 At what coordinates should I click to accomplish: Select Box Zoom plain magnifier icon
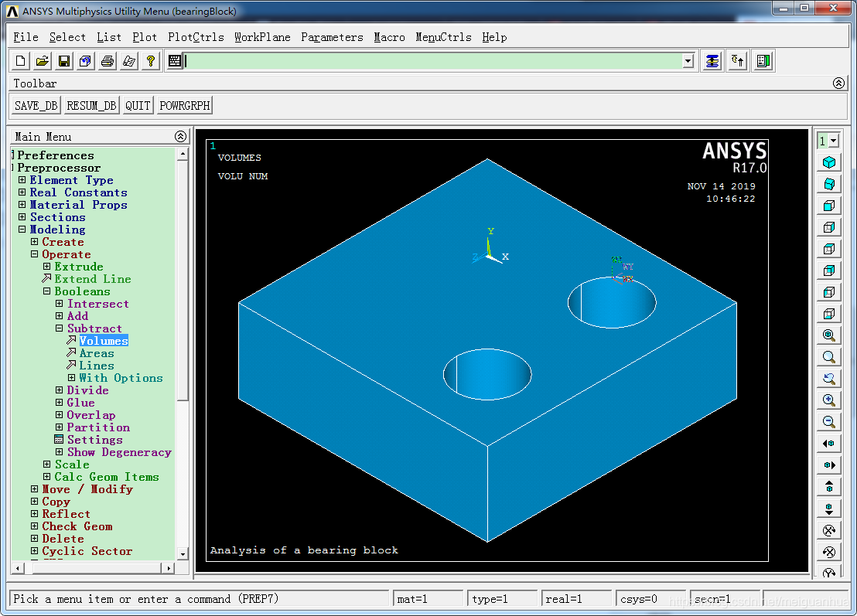point(829,357)
